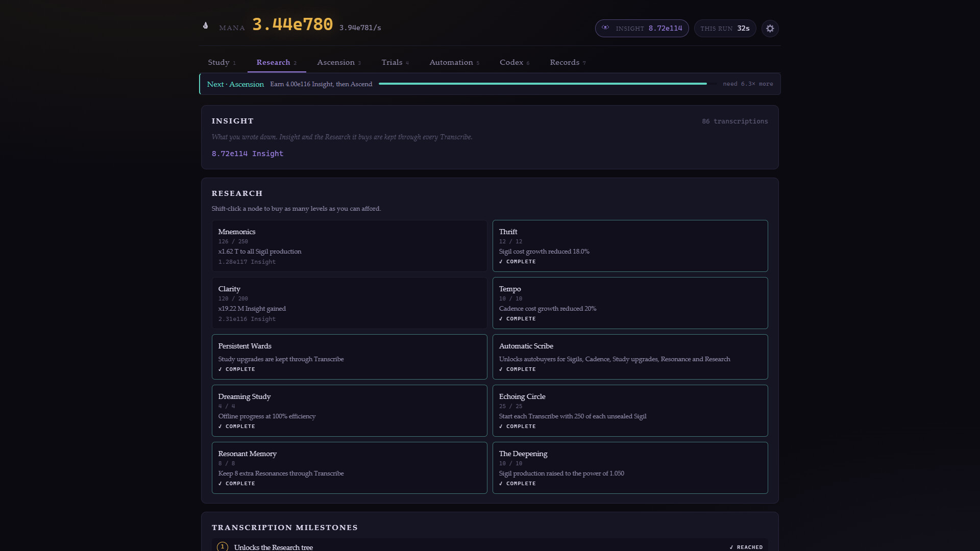
Task: Click 'Unlocks the Research tree' milestone row
Action: pos(490,545)
